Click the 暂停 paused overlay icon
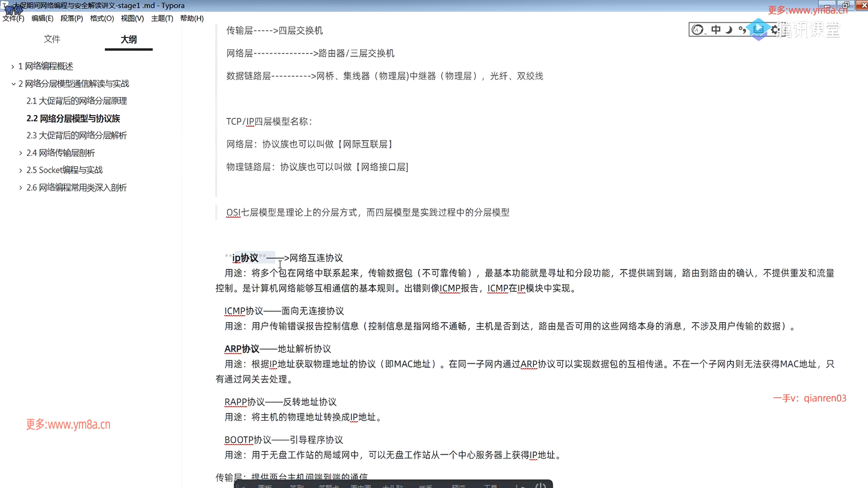Image resolution: width=868 pixels, height=488 pixels. pyautogui.click(x=14, y=10)
